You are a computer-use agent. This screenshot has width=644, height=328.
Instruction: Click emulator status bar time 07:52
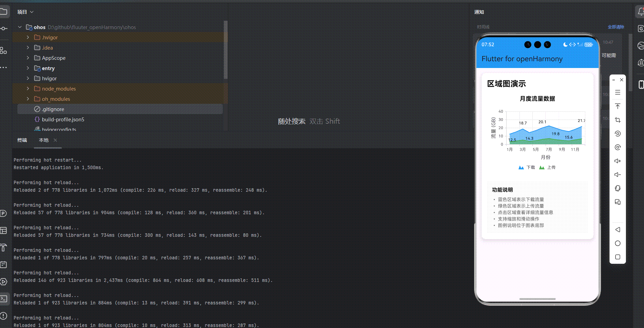pos(488,45)
